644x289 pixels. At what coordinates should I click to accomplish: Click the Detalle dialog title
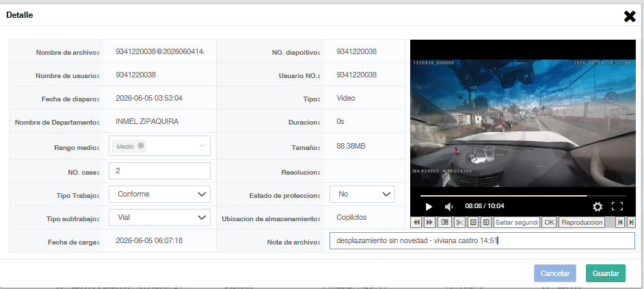tap(19, 15)
